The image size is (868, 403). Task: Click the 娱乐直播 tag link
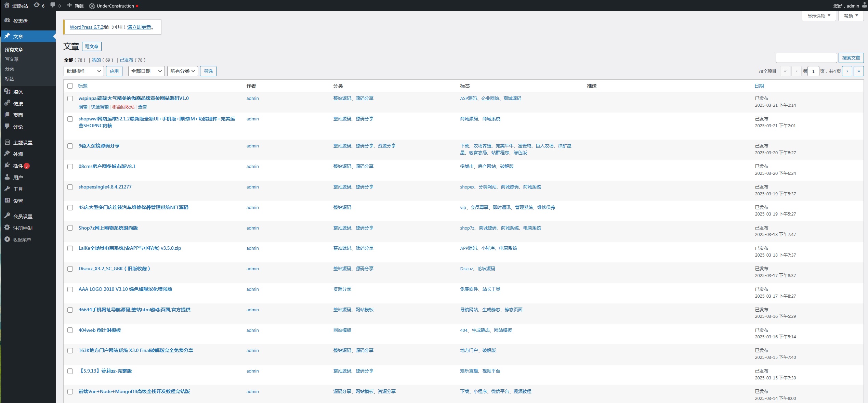(x=469, y=371)
